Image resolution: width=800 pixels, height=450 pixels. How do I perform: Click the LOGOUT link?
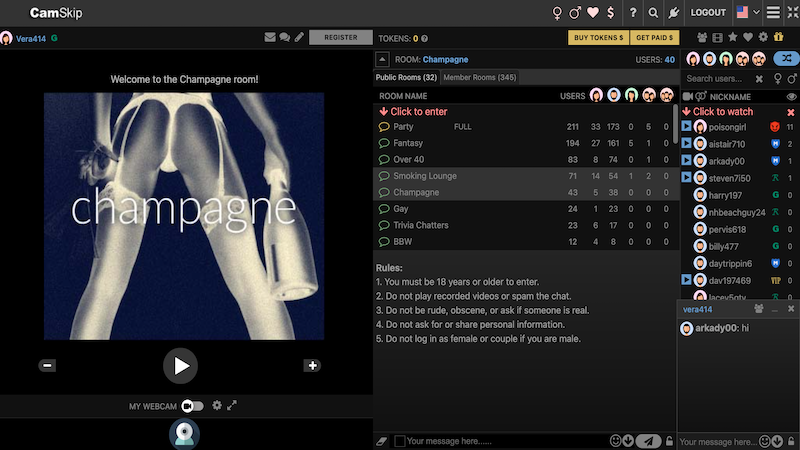pyautogui.click(x=708, y=13)
